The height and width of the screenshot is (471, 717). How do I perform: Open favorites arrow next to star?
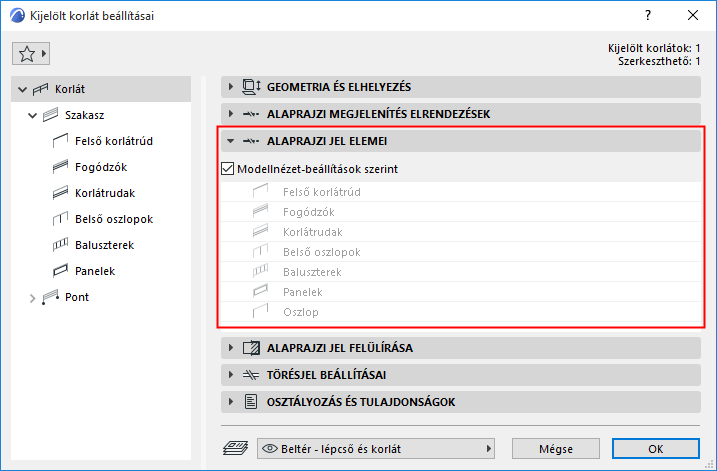44,54
